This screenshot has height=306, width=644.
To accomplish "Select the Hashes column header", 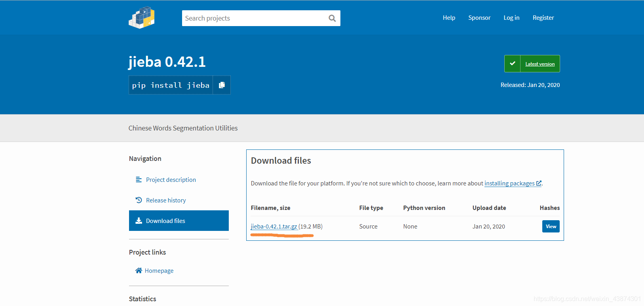I will 550,208.
